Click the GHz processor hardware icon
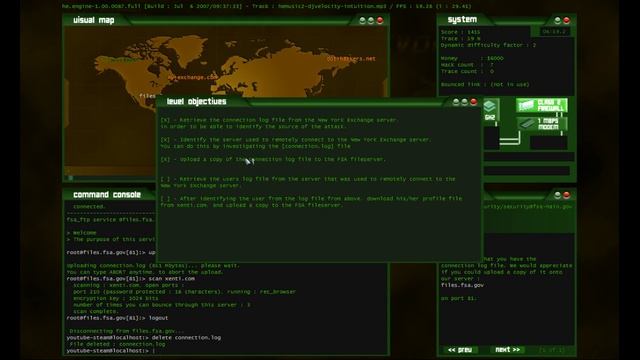 click(x=490, y=110)
